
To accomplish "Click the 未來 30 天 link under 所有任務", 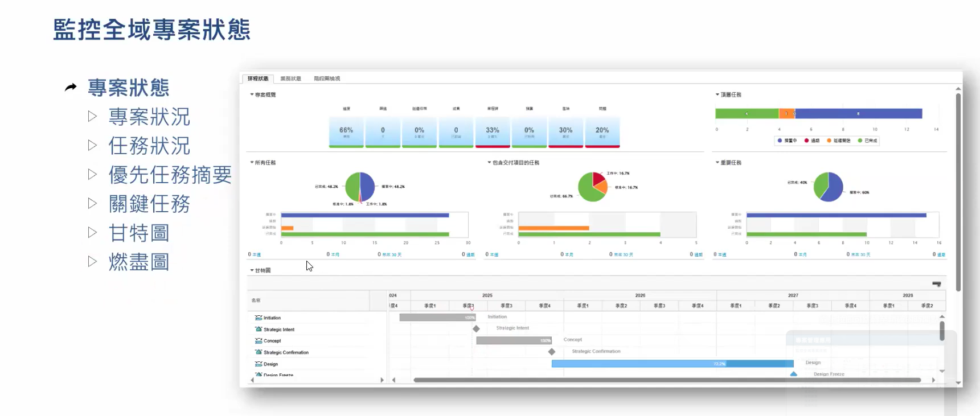I will click(x=391, y=255).
